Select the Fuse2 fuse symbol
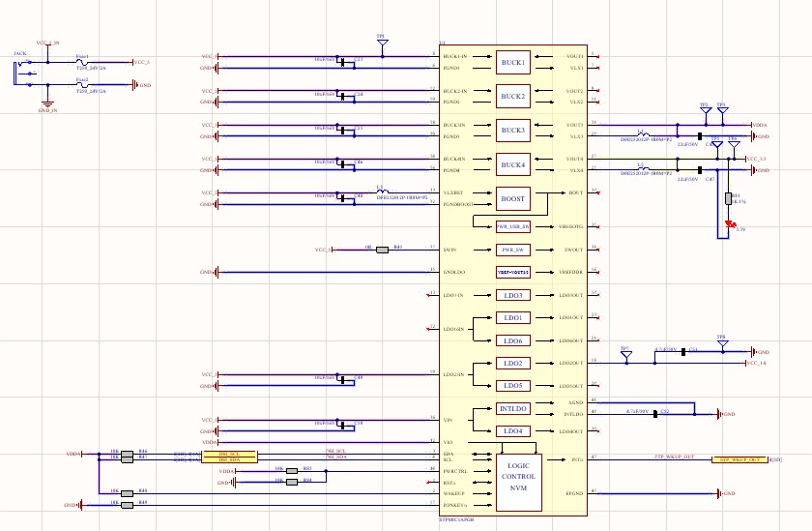812x531 pixels. tap(82, 85)
